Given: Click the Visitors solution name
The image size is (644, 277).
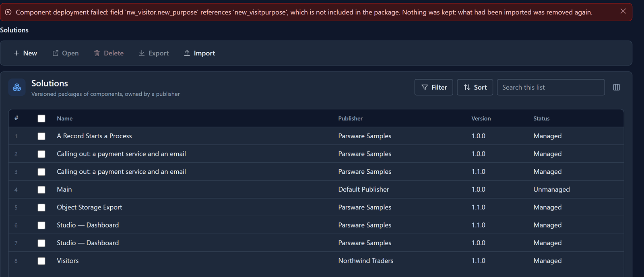Looking at the screenshot, I should [68, 261].
